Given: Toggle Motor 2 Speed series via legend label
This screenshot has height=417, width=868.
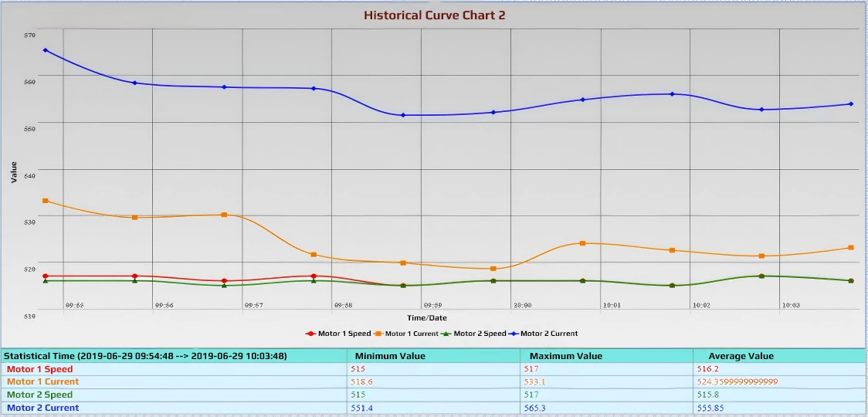Looking at the screenshot, I should [x=480, y=334].
